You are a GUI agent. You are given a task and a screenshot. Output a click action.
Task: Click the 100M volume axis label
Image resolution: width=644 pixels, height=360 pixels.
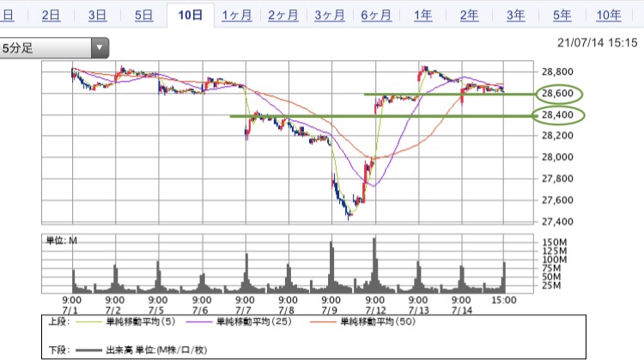click(x=555, y=259)
